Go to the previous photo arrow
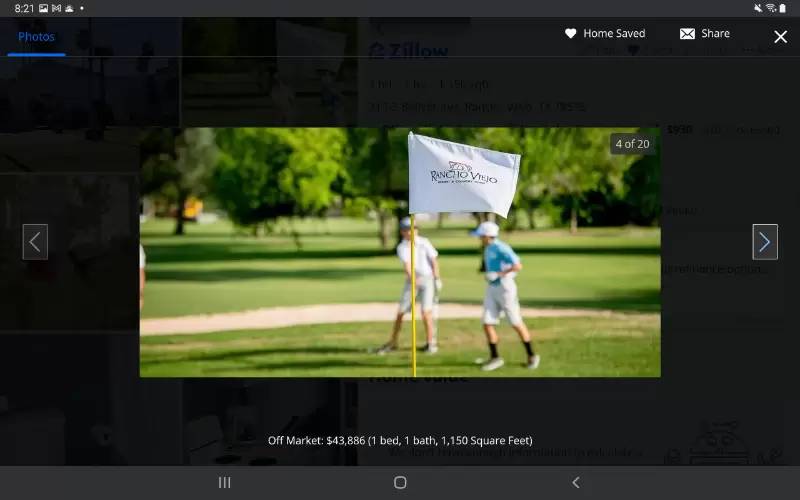 pyautogui.click(x=35, y=242)
